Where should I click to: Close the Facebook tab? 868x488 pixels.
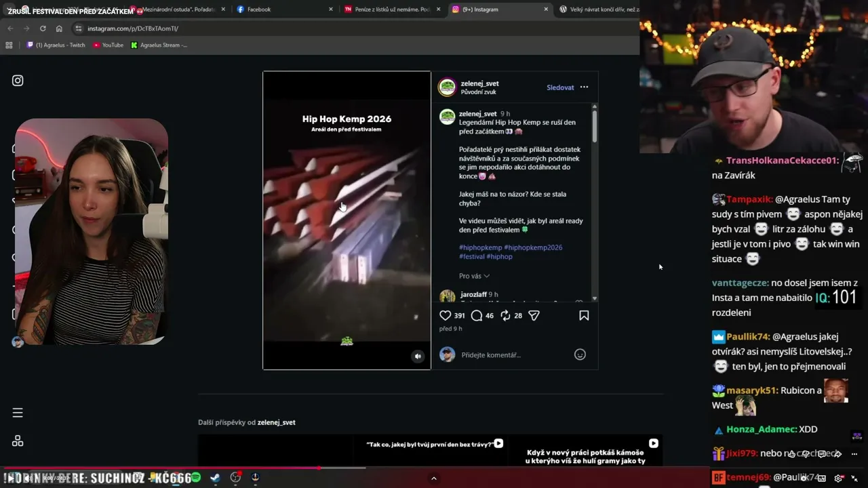click(331, 9)
